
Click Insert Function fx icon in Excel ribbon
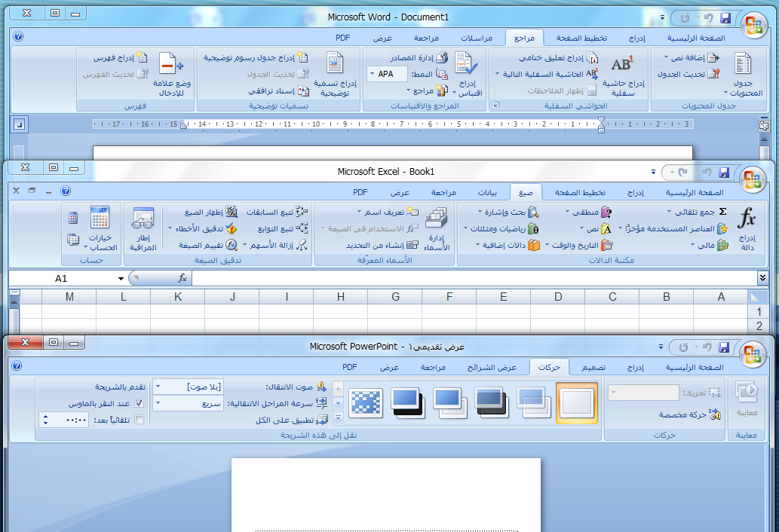click(747, 217)
